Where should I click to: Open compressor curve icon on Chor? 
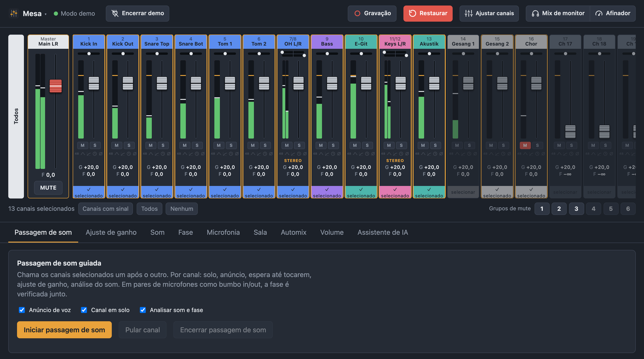point(531,154)
